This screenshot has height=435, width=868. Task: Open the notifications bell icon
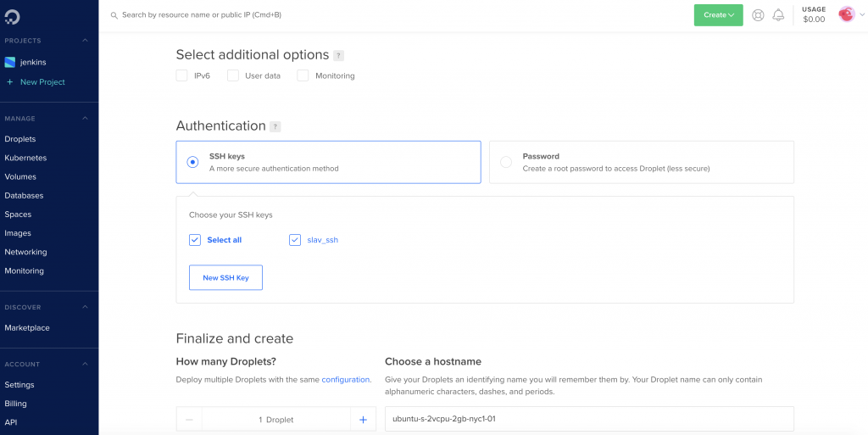(778, 15)
